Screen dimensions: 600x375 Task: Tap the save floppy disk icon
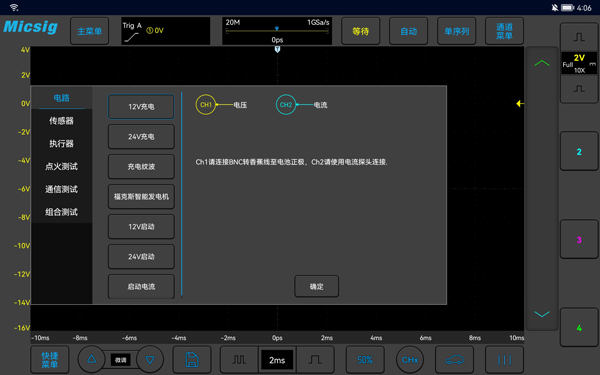(x=192, y=360)
